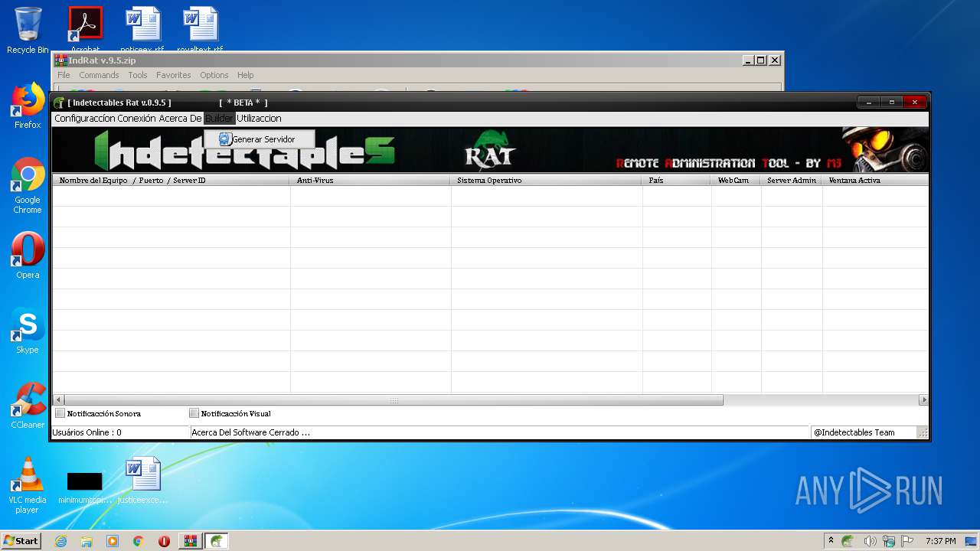Enable the Notificacción Visual checkbox
The height and width of the screenshot is (551, 980).
194,413
